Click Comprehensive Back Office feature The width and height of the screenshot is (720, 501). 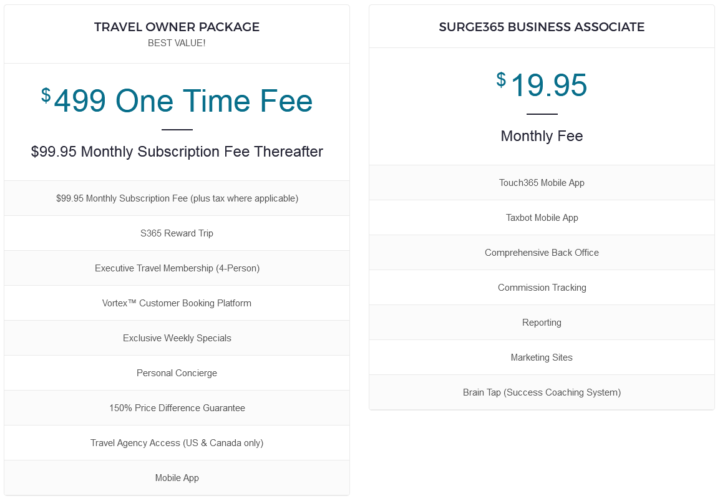click(x=541, y=253)
